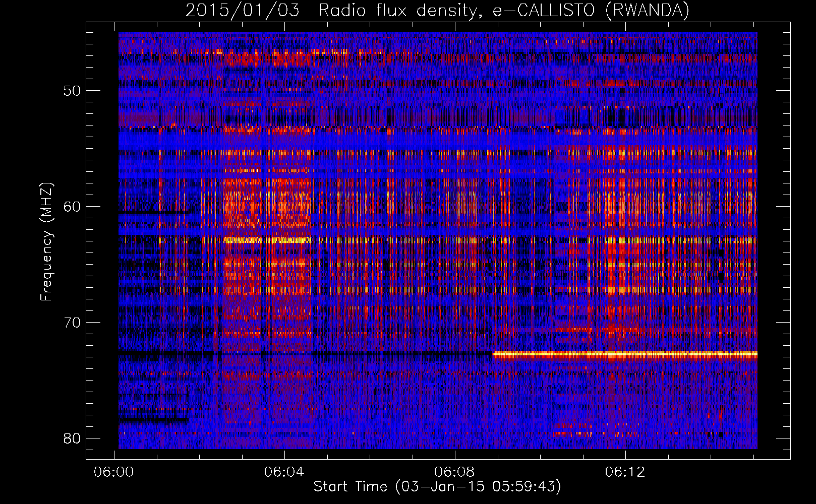Viewport: 816px width, 504px height.
Task: Select the 70 MHz frequency axis label
Action: point(72,323)
